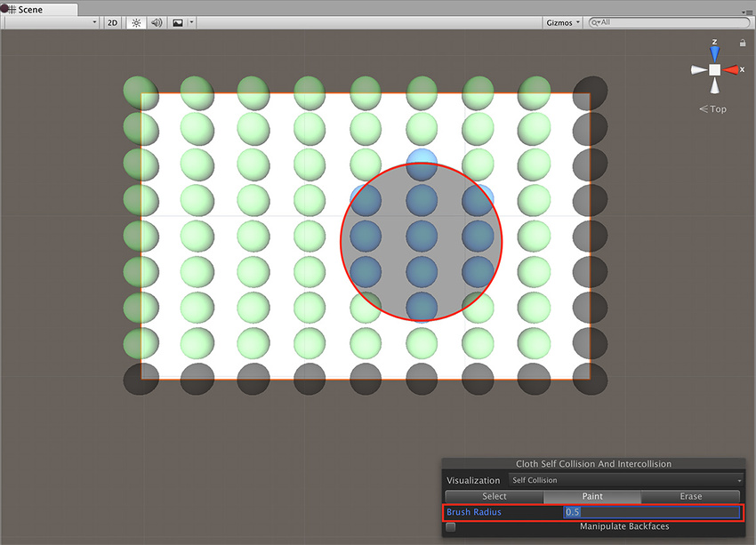Click the center cube of the orientation gizmo
The width and height of the screenshot is (756, 545).
[714, 68]
